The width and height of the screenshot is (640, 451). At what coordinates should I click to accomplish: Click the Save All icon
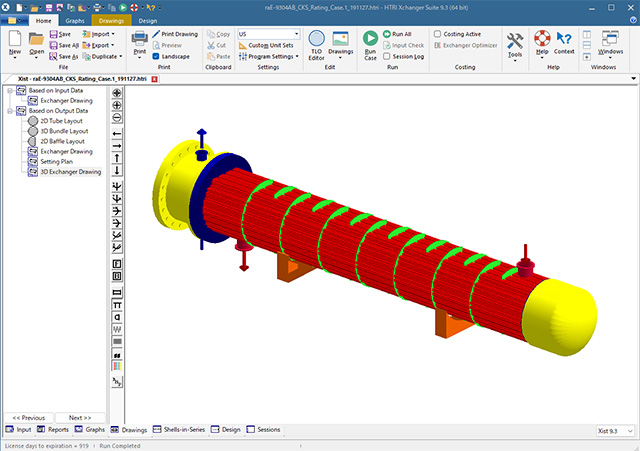tap(51, 45)
